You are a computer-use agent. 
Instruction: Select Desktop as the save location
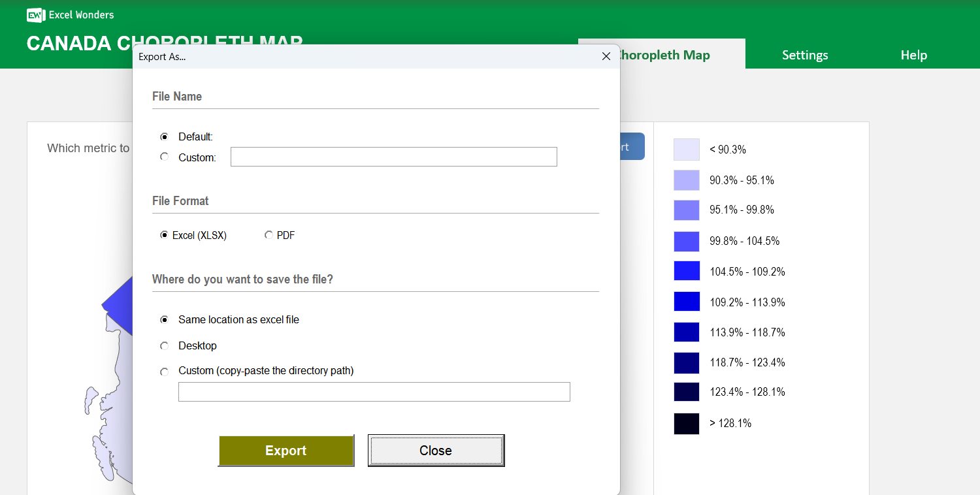[x=164, y=345]
